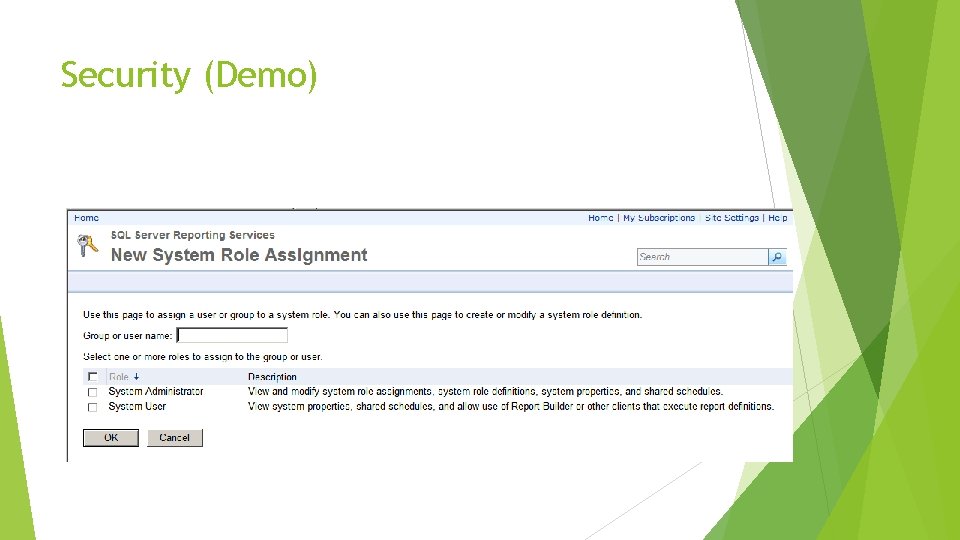Image resolution: width=960 pixels, height=540 pixels.
Task: Open the Help link
Action: pyautogui.click(x=778, y=218)
